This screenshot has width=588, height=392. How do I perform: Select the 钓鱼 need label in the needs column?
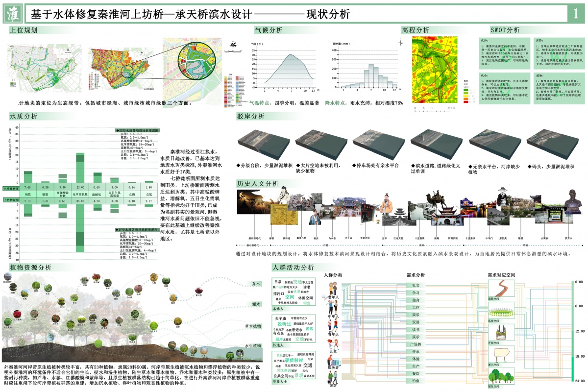[416, 381]
